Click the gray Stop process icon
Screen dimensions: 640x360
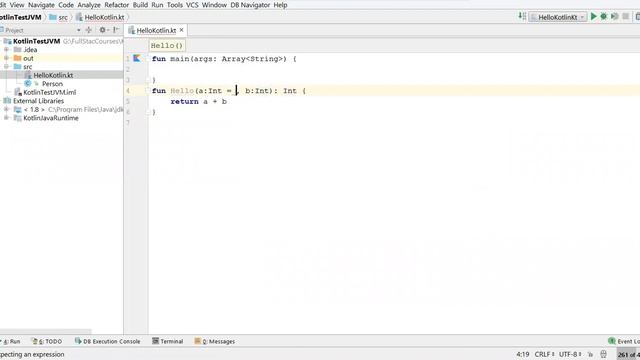tap(625, 16)
